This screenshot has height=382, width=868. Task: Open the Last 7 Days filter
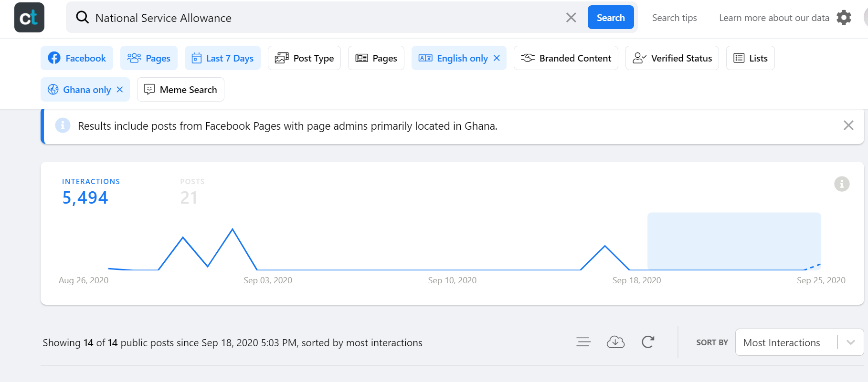click(222, 58)
